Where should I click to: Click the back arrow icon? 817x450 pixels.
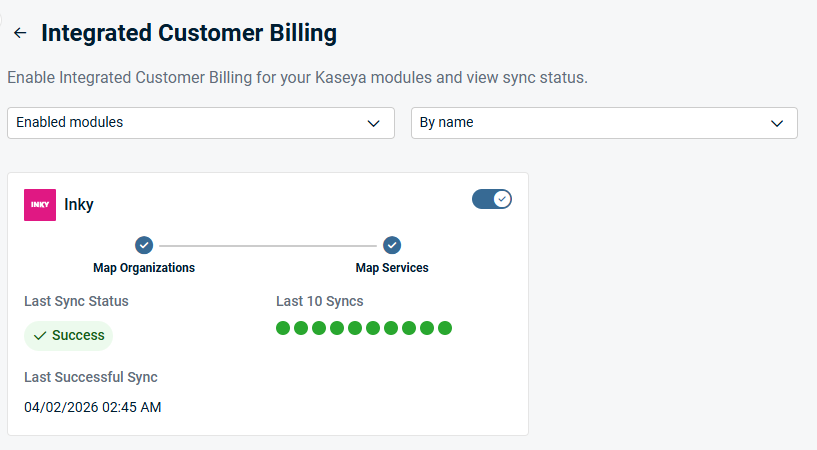click(20, 33)
